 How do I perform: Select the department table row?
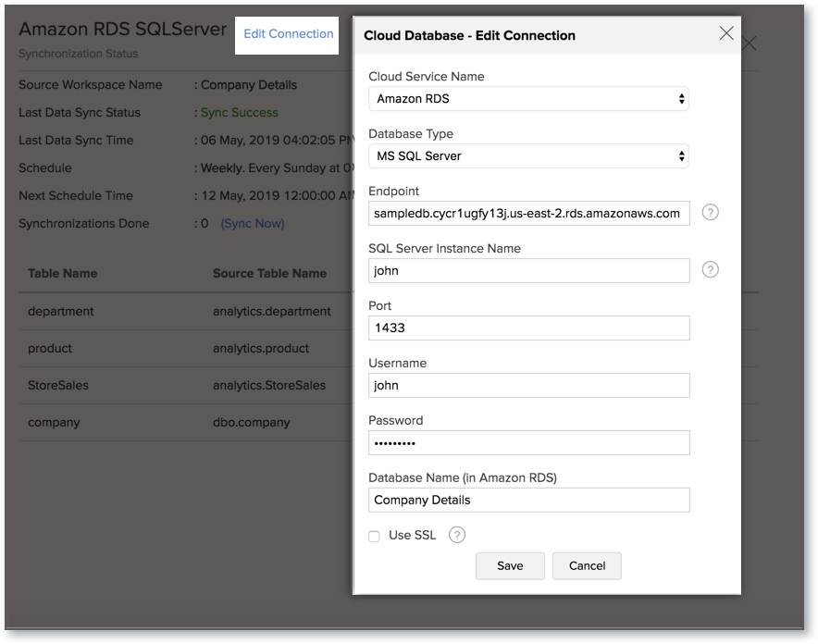click(186, 311)
